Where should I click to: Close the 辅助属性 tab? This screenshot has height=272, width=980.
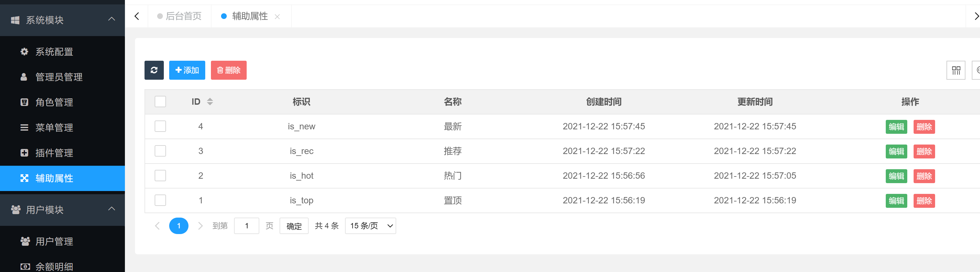coord(277,17)
